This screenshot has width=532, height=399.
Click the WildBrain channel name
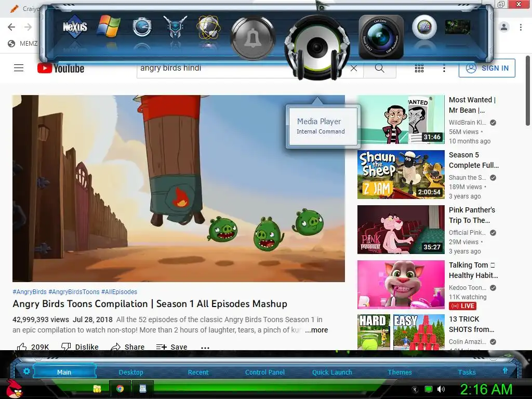468,123
